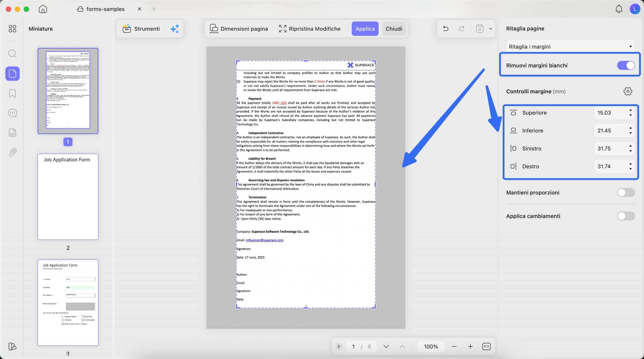
Task: Click the top center crop handle
Action: (306, 61)
